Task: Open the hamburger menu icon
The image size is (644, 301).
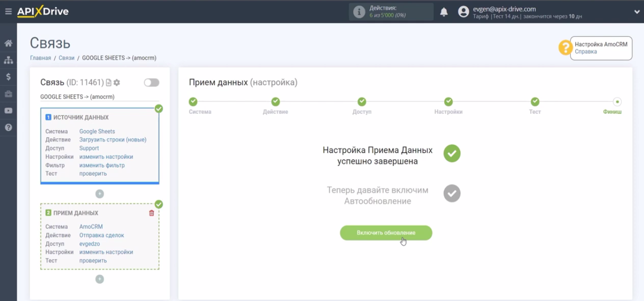Action: click(x=8, y=11)
